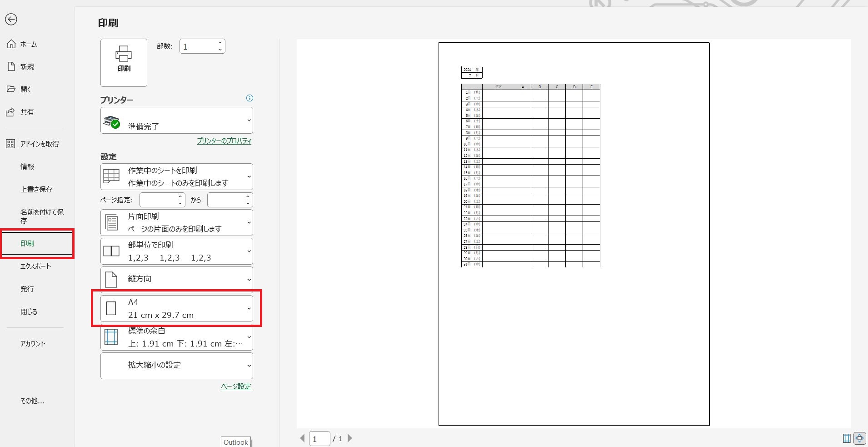
Task: Open the 標準の余白 margins dropdown
Action: pos(176,337)
